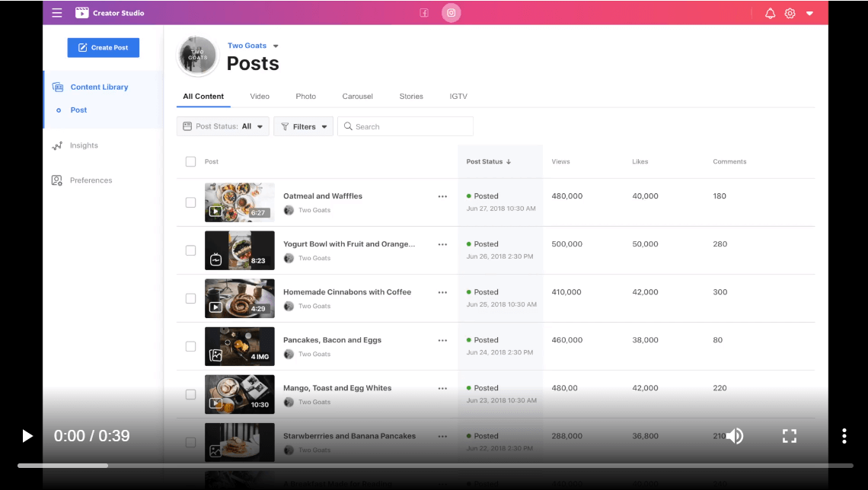The height and width of the screenshot is (490, 868).
Task: Click the Insights chart icon
Action: 57,145
